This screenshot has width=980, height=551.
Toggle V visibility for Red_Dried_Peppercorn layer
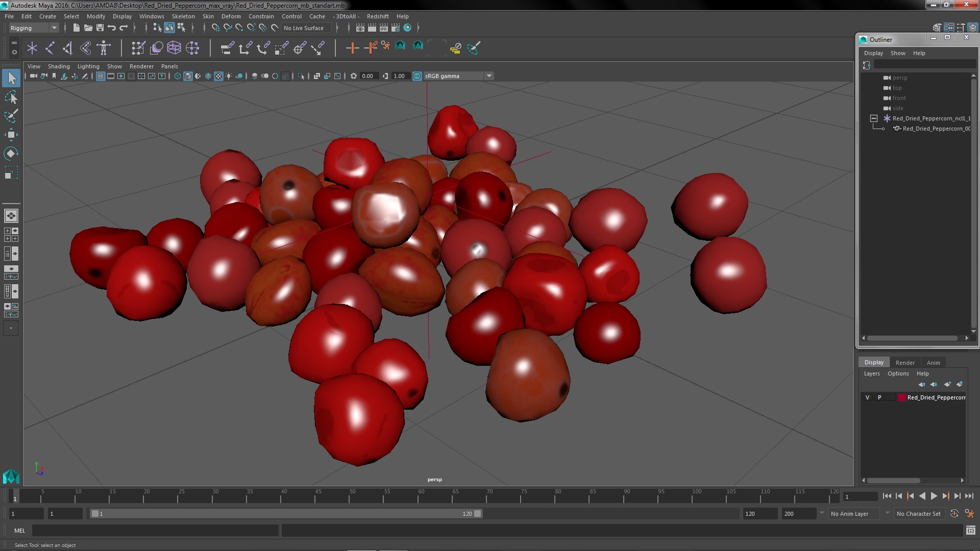[867, 397]
